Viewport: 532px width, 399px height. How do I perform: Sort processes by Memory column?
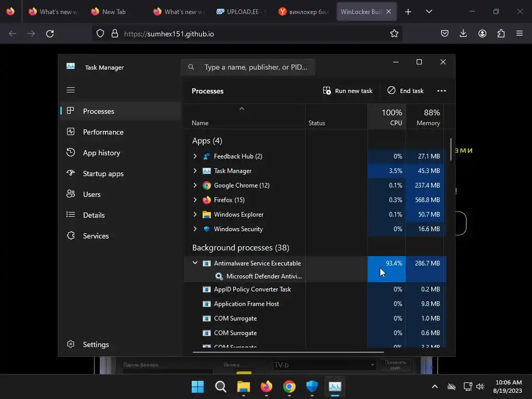(424, 117)
